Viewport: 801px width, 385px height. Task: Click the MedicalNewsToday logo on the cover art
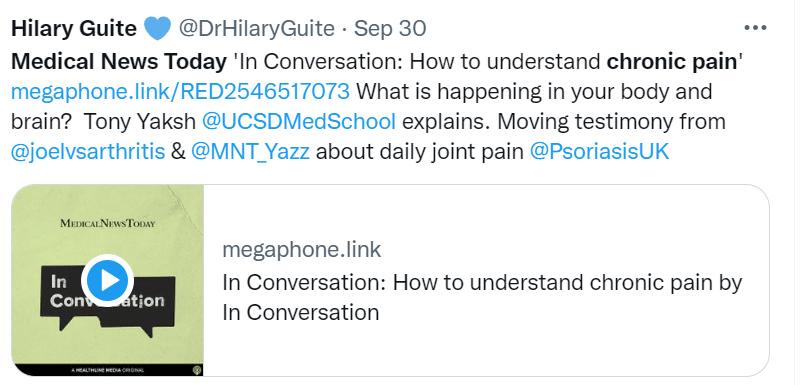pos(107,223)
